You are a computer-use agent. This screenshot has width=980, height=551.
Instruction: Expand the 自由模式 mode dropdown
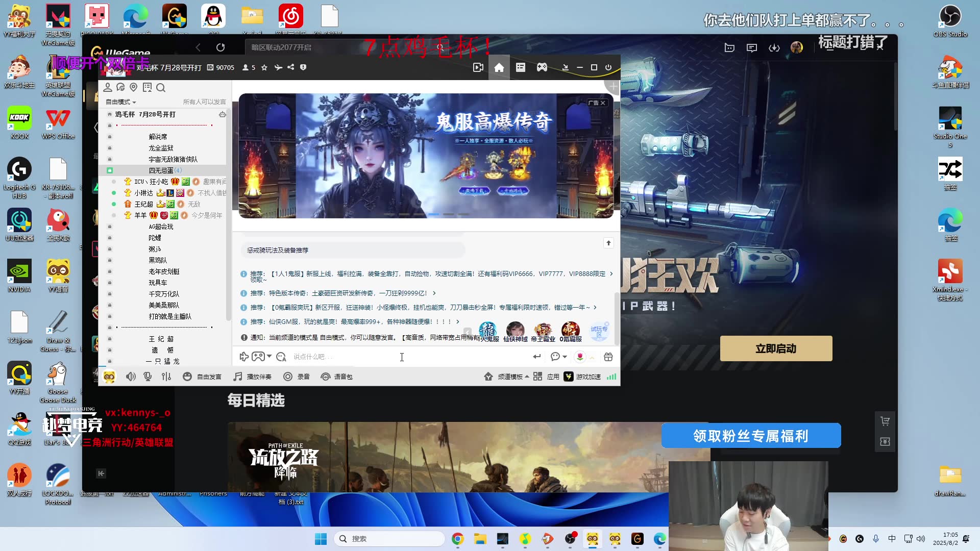(121, 102)
